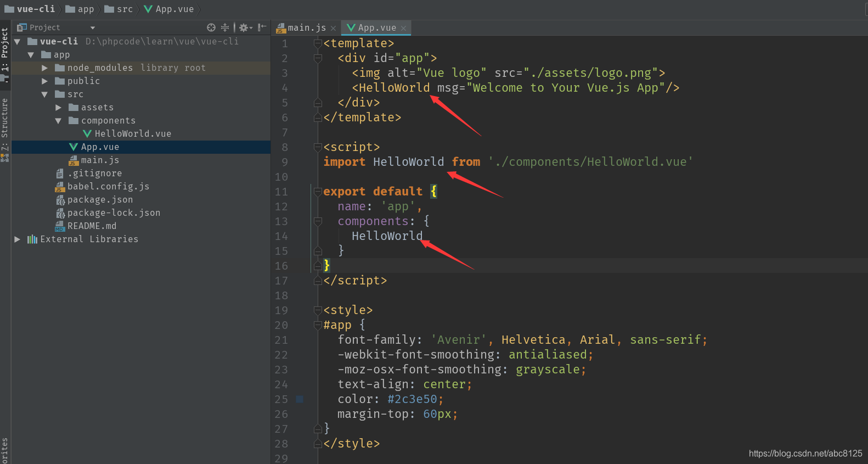The width and height of the screenshot is (868, 464).
Task: Select package-lock.json in the project tree
Action: coord(114,213)
